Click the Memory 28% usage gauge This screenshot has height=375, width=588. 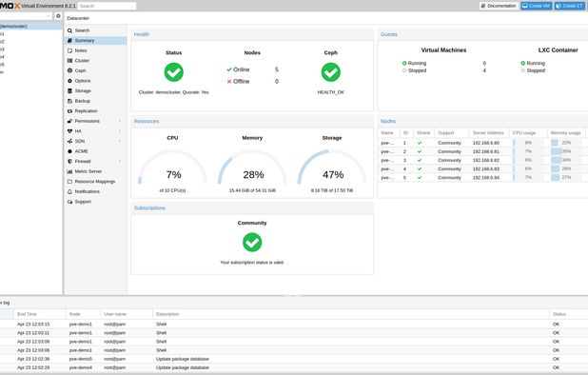click(x=252, y=168)
